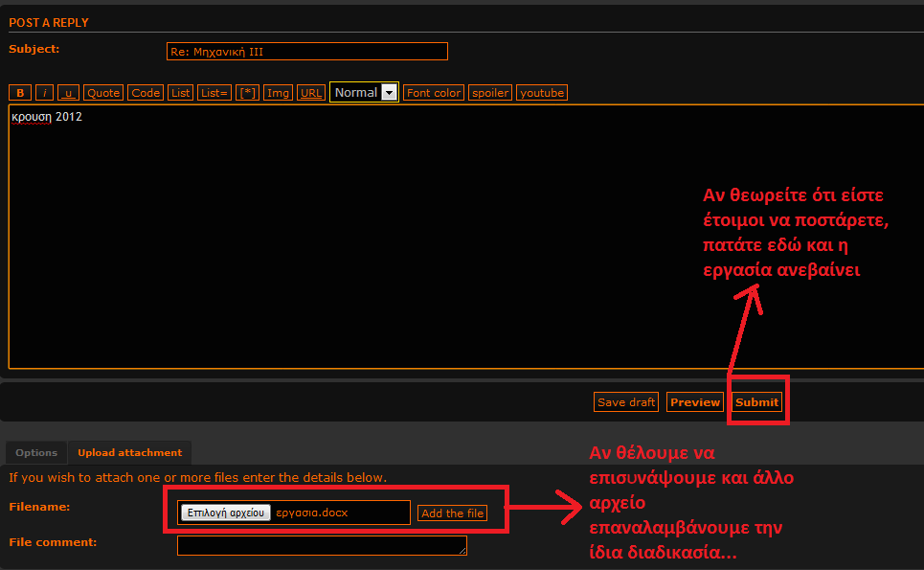Viewport: 924px width, 570px height.
Task: Insert a spoiler tag
Action: pyautogui.click(x=490, y=93)
